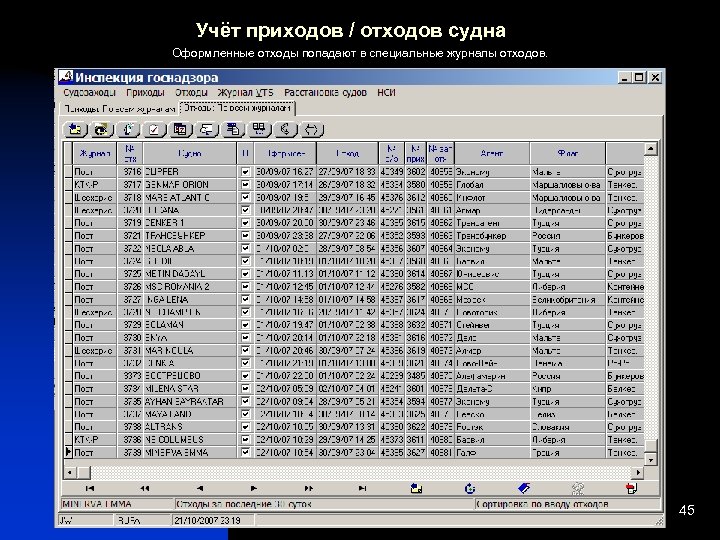This screenshot has width=720, height=540.
Task: Click the Судно column header
Action: coord(190,153)
